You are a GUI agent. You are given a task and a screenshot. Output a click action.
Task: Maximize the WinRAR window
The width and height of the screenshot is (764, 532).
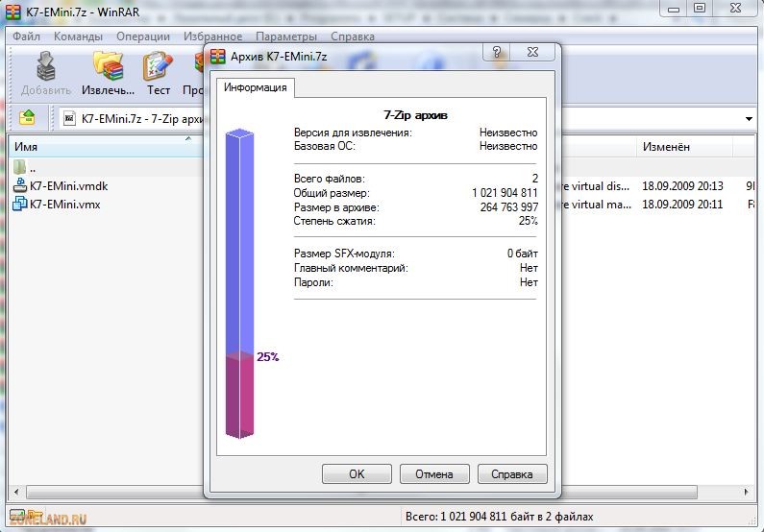700,9
